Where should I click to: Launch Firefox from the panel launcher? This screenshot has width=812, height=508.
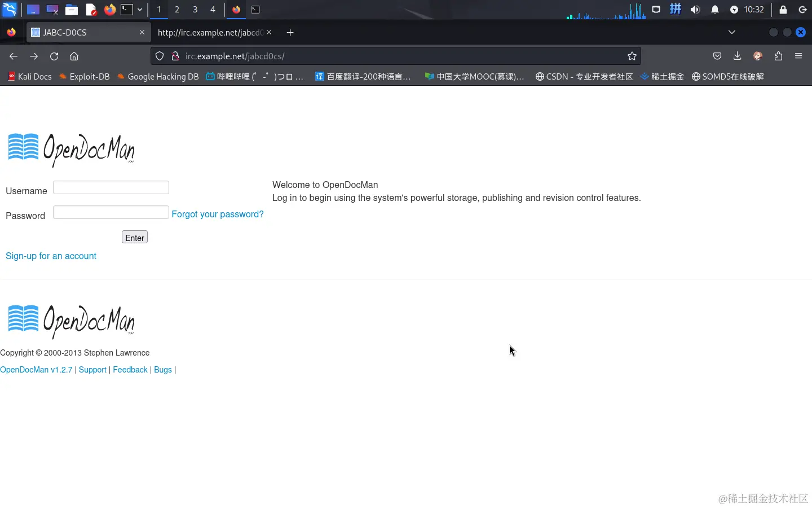(x=109, y=10)
